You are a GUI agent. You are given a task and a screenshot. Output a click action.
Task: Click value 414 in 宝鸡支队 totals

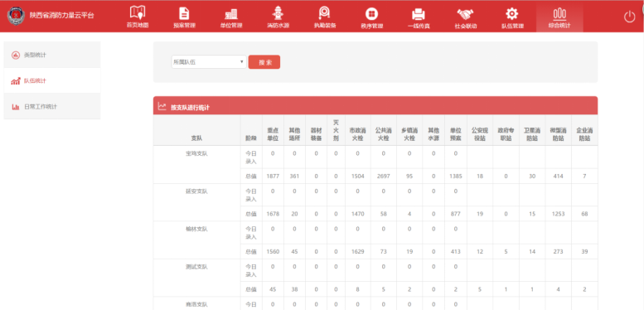[558, 177]
